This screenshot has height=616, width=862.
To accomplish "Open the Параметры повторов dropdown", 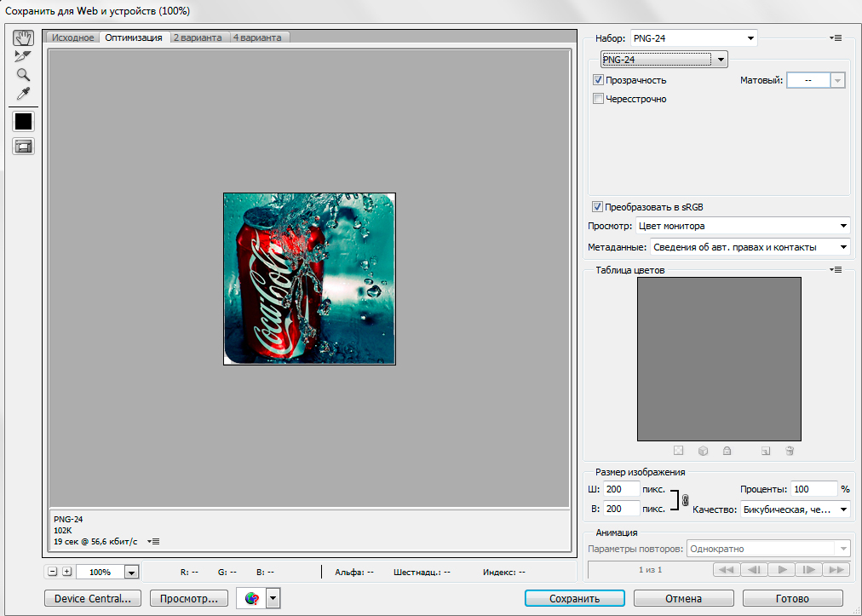I will (x=768, y=549).
